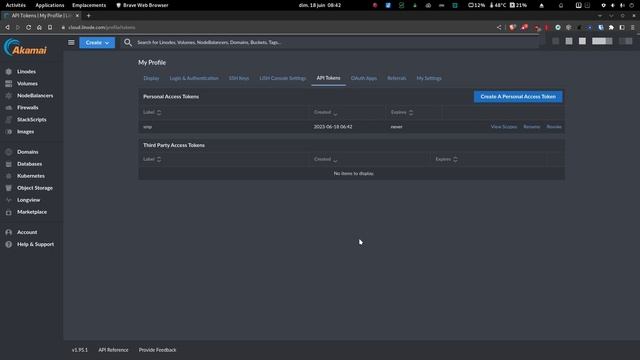Close the API Tokens browser tab

[x=77, y=16]
